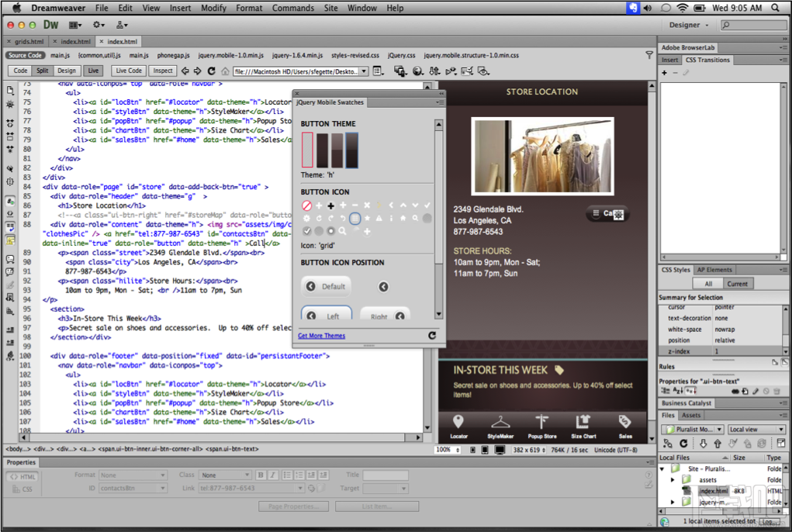This screenshot has height=532, width=792.
Task: Get files from remote server in Files panel
Action: (x=704, y=444)
